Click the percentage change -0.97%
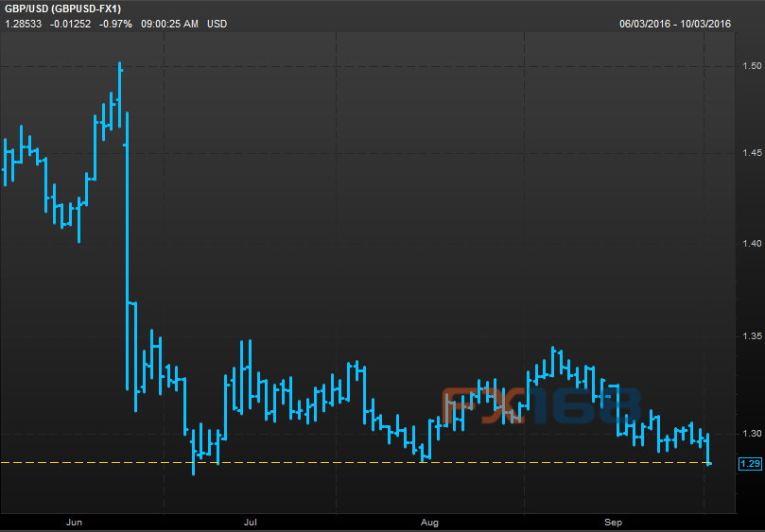The image size is (765, 532). coord(115,24)
